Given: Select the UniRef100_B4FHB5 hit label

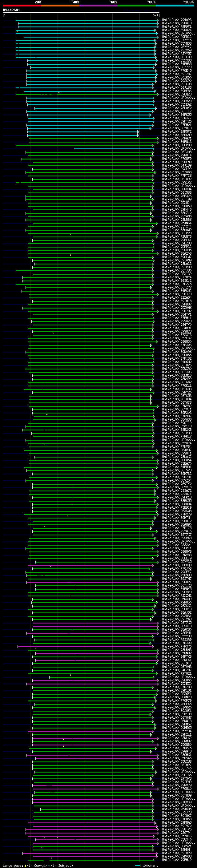Looking at the screenshot, I should pos(177,64).
